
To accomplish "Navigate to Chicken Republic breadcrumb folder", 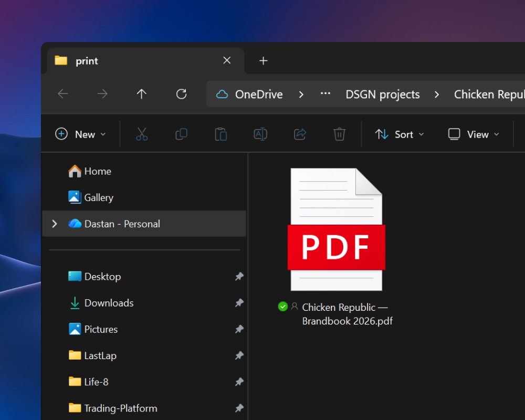I will (x=489, y=95).
